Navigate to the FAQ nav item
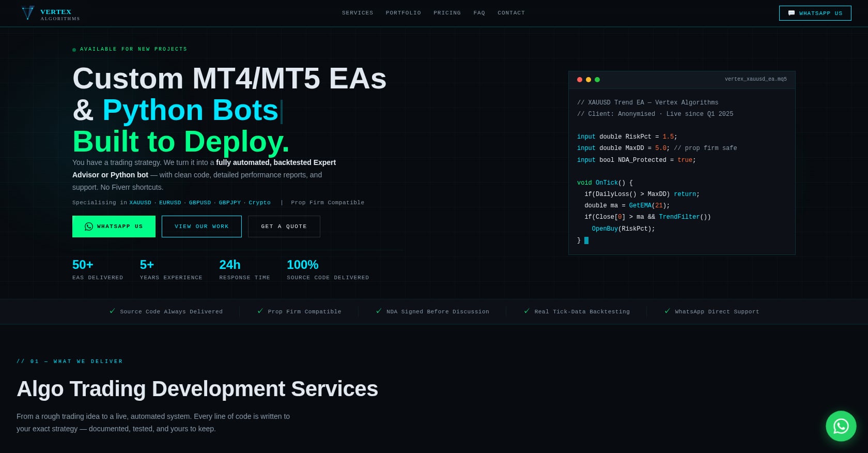The width and height of the screenshot is (868, 453). pos(479,13)
